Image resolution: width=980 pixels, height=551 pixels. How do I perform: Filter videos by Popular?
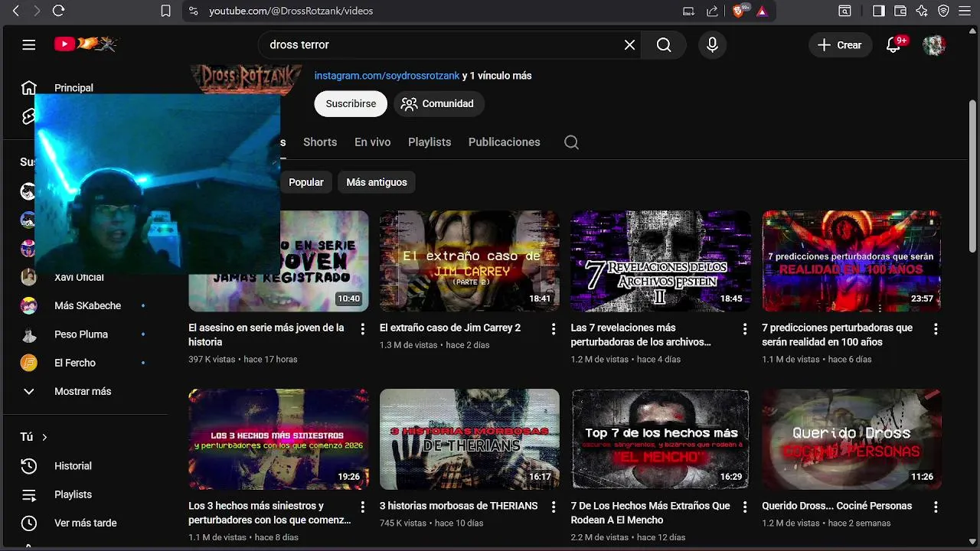[306, 182]
